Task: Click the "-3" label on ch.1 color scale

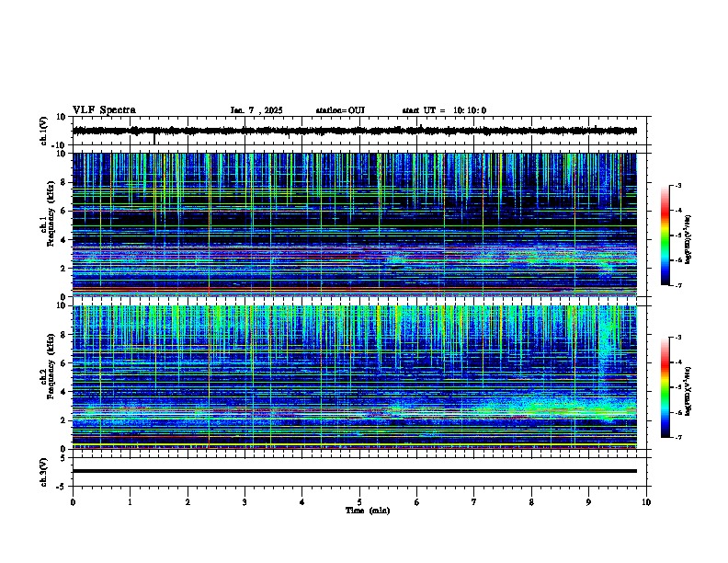Action: point(677,185)
